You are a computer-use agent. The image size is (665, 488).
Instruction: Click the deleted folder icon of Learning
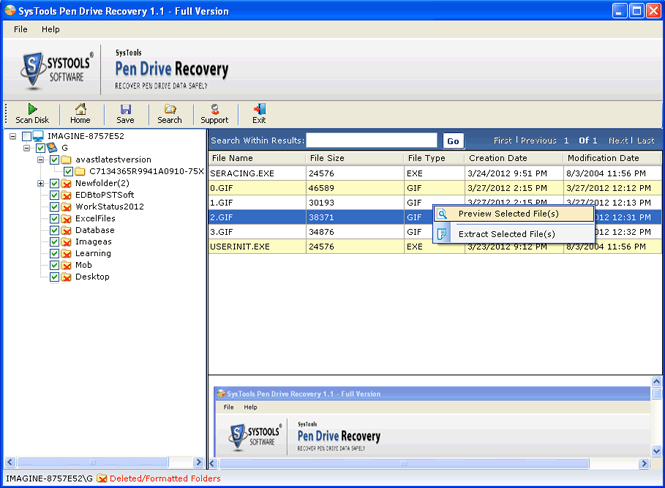pos(66,254)
